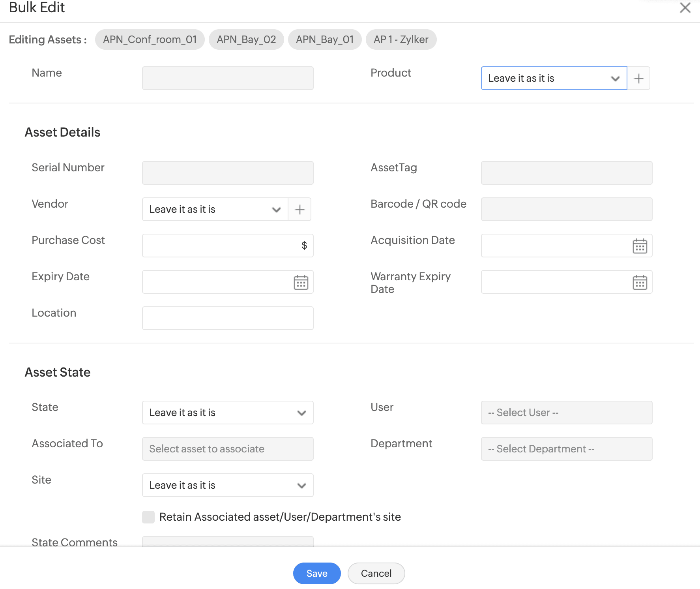Click the Select User field

pos(566,413)
